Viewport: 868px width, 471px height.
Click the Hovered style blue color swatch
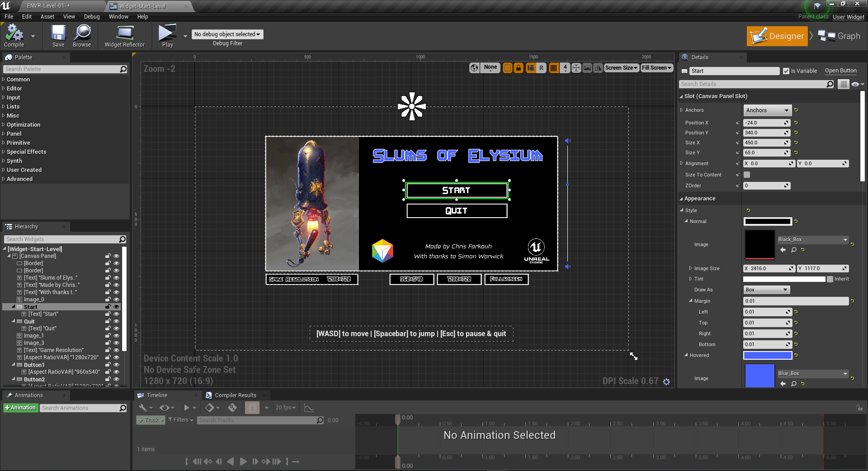pos(768,356)
